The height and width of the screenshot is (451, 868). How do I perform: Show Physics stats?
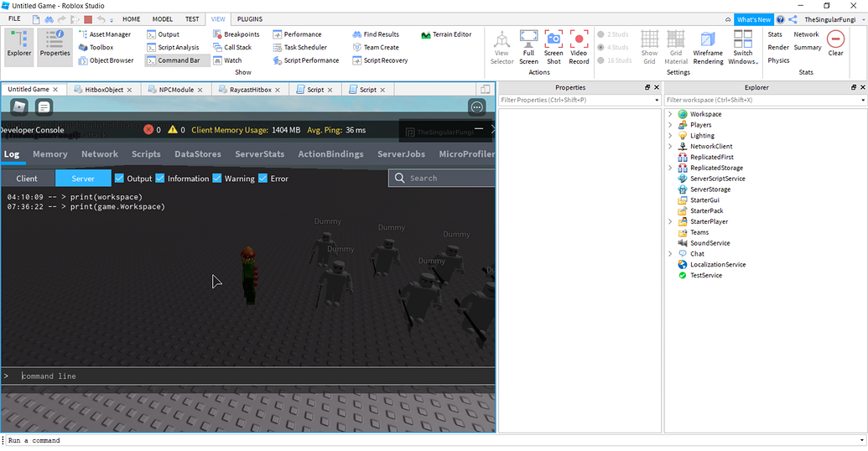point(778,60)
